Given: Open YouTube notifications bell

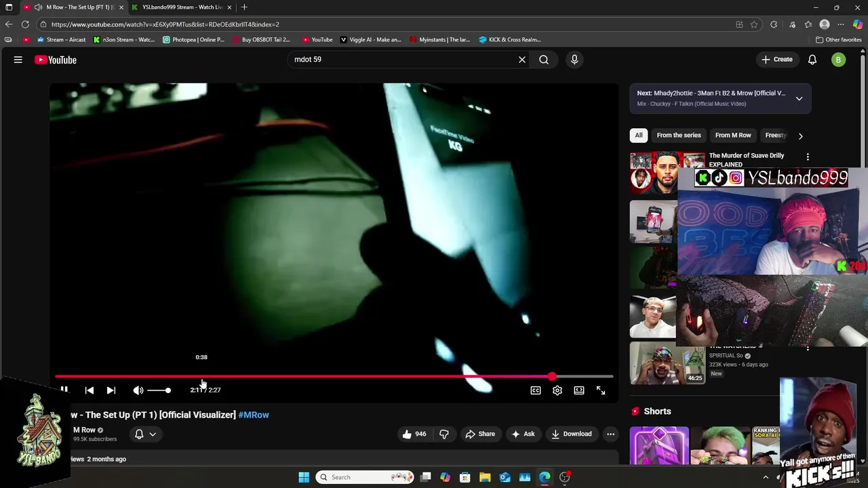Looking at the screenshot, I should pyautogui.click(x=812, y=60).
